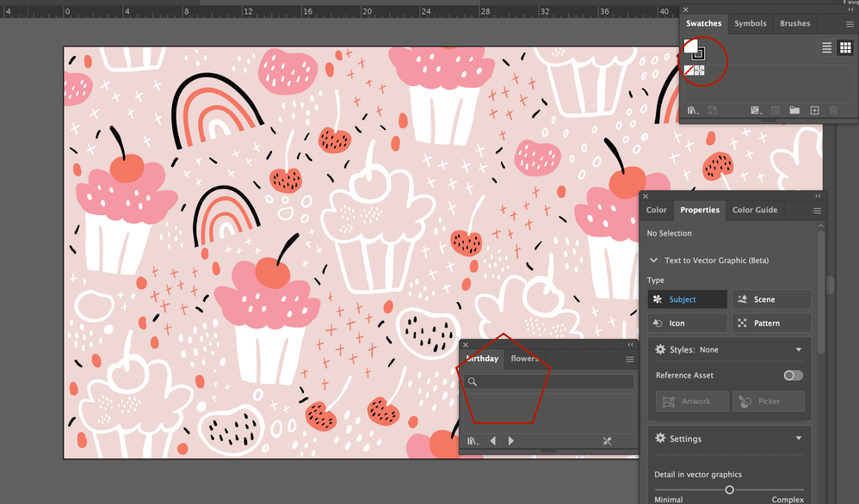The image size is (859, 504).
Task: Select the None swatch
Action: [x=689, y=71]
